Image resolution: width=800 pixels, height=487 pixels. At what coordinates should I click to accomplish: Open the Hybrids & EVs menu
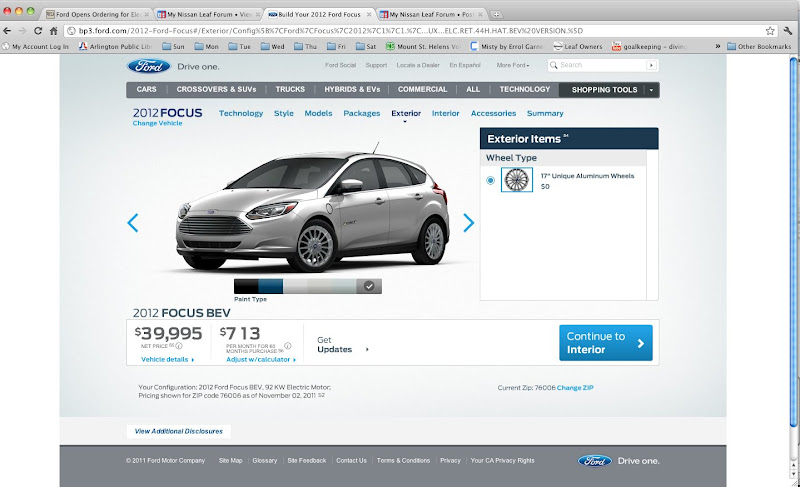click(352, 89)
